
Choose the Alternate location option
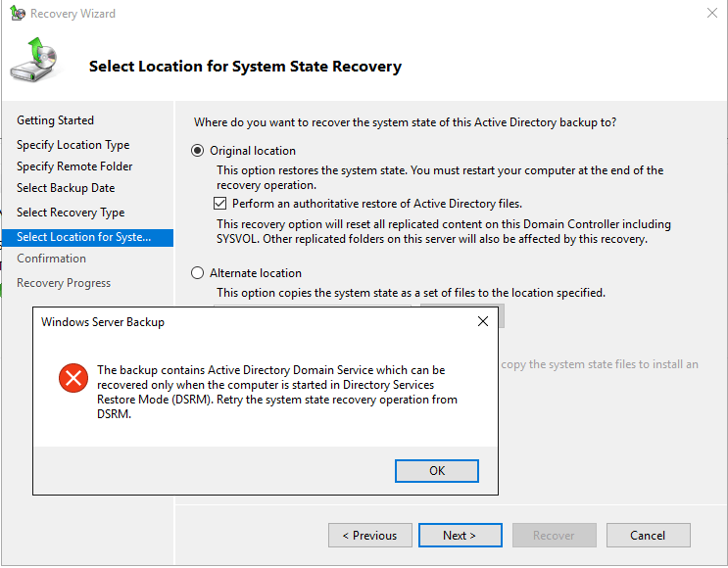[x=199, y=273]
